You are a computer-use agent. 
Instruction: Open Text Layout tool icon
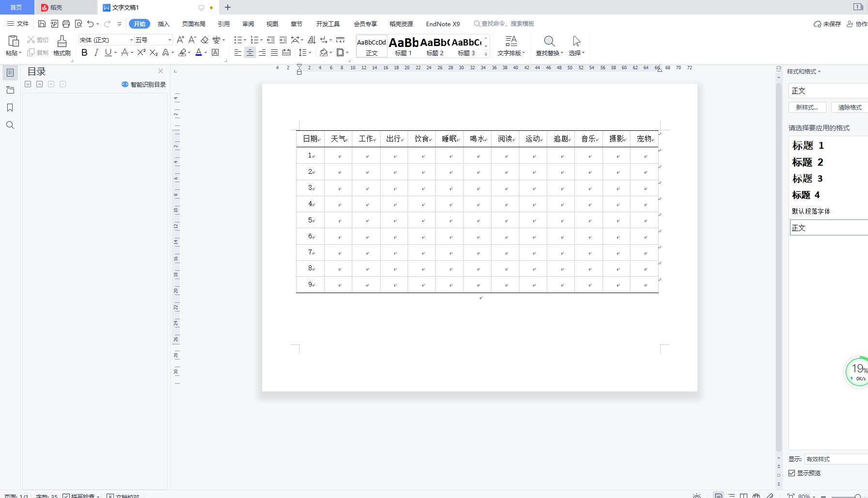pyautogui.click(x=511, y=41)
